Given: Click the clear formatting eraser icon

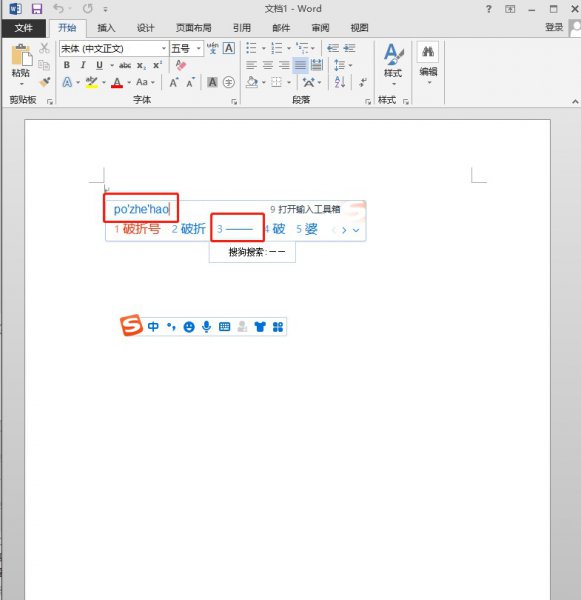Looking at the screenshot, I should [x=181, y=65].
